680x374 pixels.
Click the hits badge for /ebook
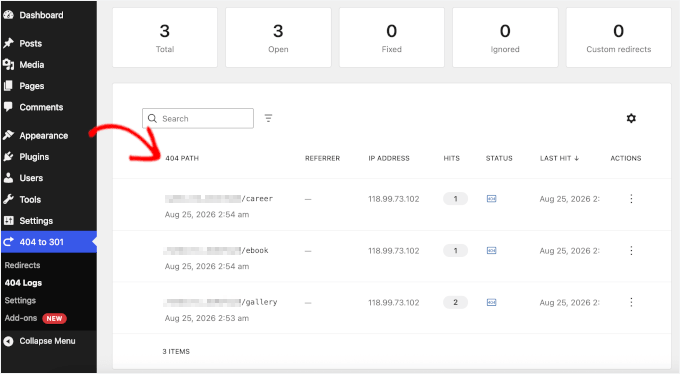coord(455,250)
